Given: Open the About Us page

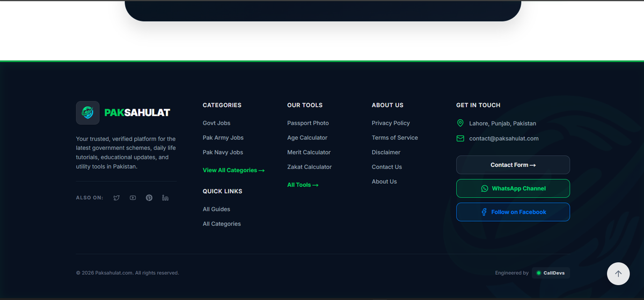Looking at the screenshot, I should [x=384, y=181].
